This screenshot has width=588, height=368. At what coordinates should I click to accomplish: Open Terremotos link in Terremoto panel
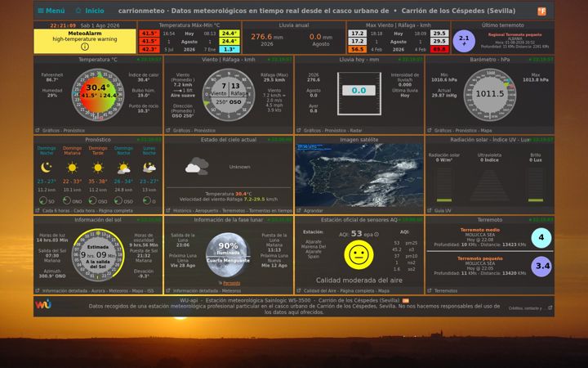coord(446,291)
